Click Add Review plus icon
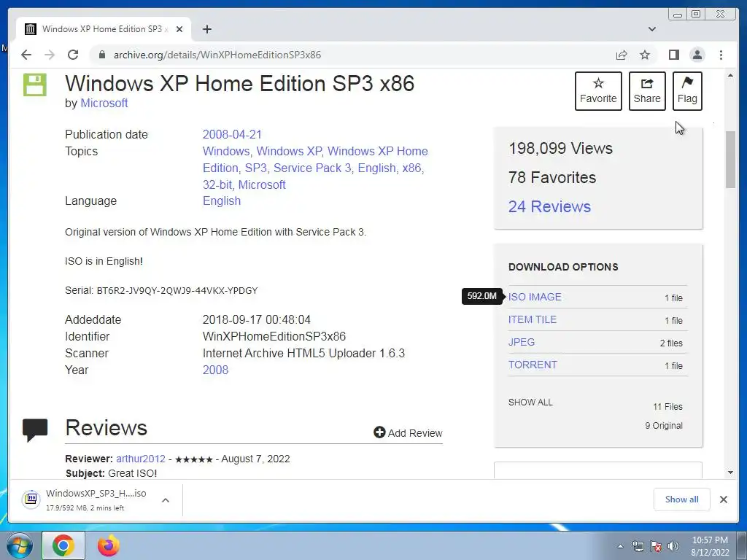This screenshot has width=747, height=560. (x=379, y=432)
